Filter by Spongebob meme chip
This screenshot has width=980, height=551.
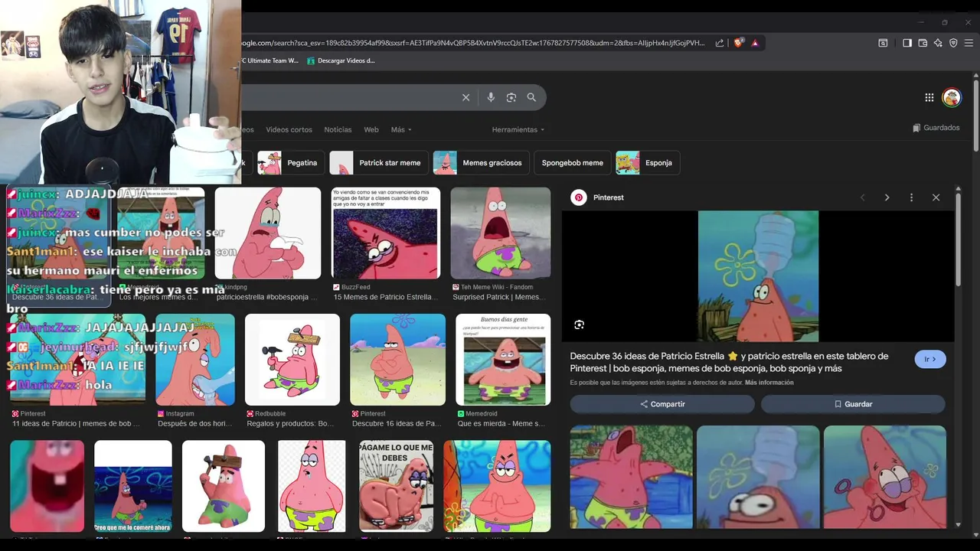pos(573,162)
